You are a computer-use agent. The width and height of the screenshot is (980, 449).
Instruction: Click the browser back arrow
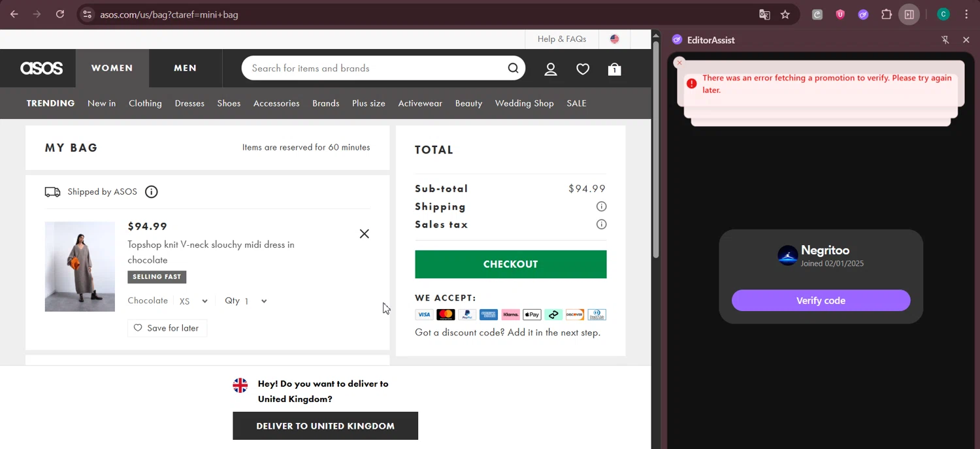click(x=14, y=14)
